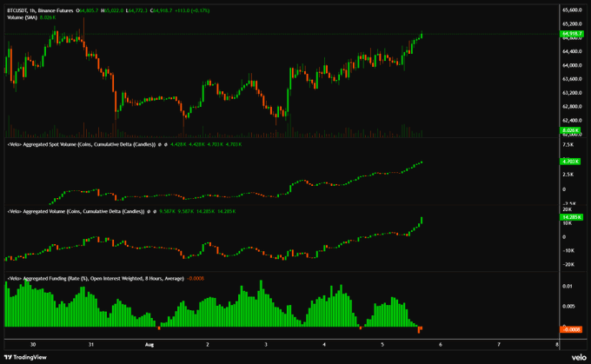Click the 64,000.0 price axis label
591x364 pixels.
[572, 65]
